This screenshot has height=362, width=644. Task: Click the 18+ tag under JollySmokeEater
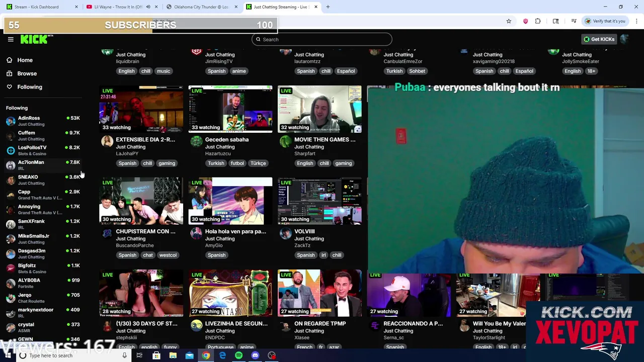pos(591,71)
